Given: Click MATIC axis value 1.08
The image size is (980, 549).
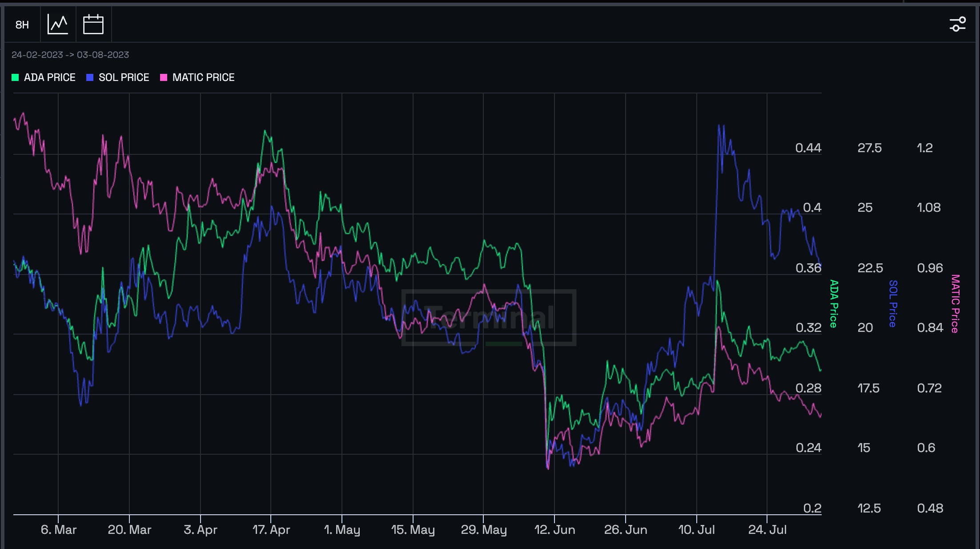Looking at the screenshot, I should [929, 208].
